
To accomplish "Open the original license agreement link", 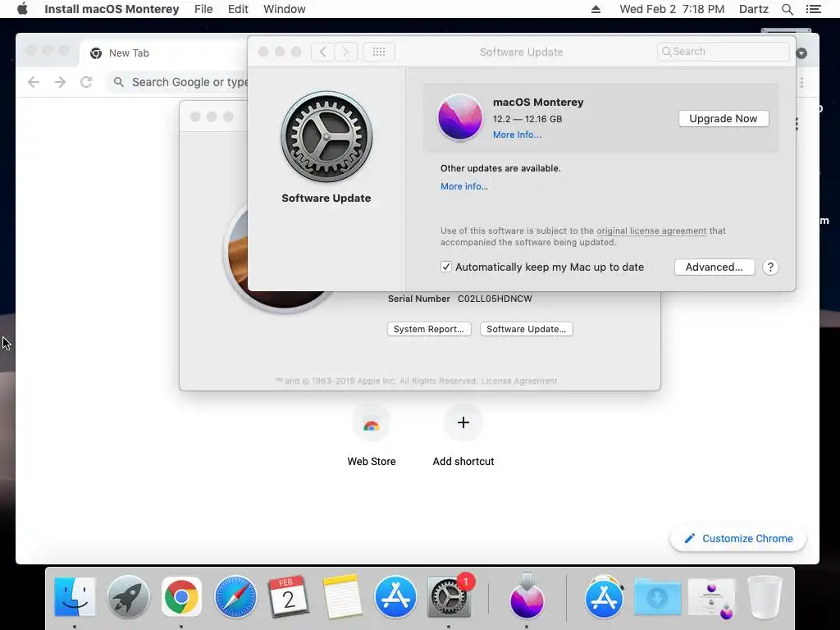I will pyautogui.click(x=651, y=231).
